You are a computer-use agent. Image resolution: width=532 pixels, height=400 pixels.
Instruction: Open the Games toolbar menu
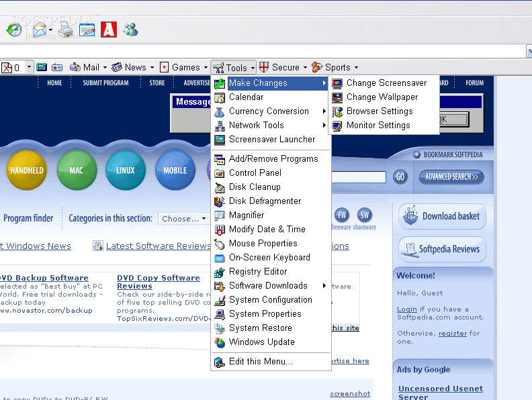(183, 67)
